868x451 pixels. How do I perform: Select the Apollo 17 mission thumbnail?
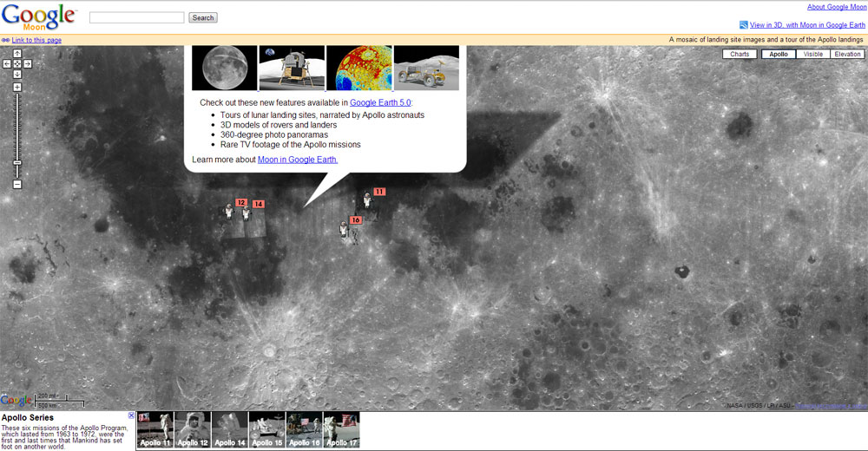pos(341,429)
